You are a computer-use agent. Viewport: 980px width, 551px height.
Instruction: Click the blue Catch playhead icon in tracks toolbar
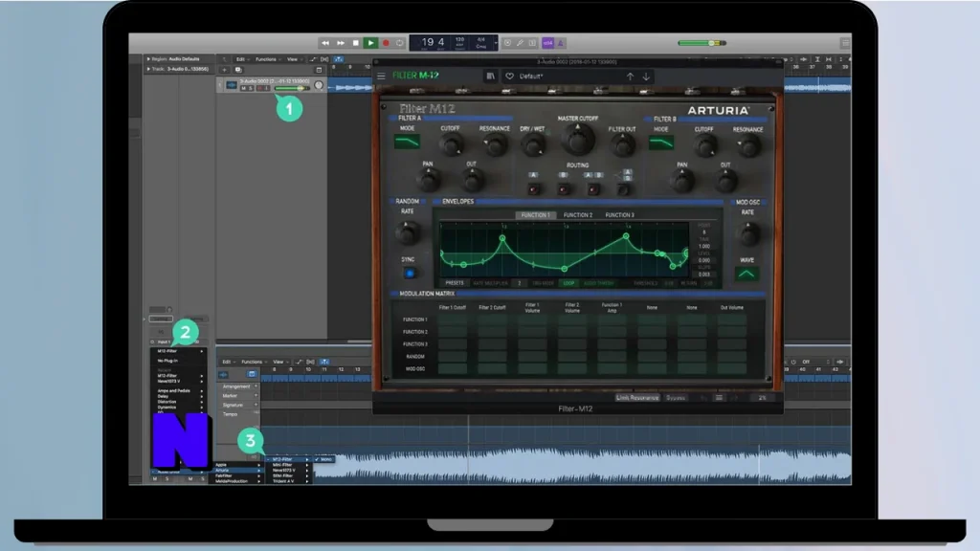(x=339, y=59)
